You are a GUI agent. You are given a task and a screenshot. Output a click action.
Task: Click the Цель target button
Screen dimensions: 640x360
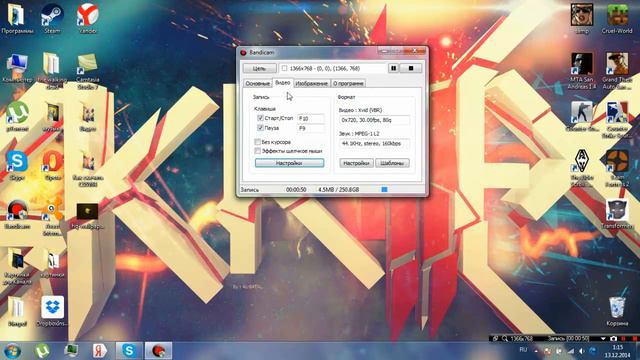click(x=260, y=68)
